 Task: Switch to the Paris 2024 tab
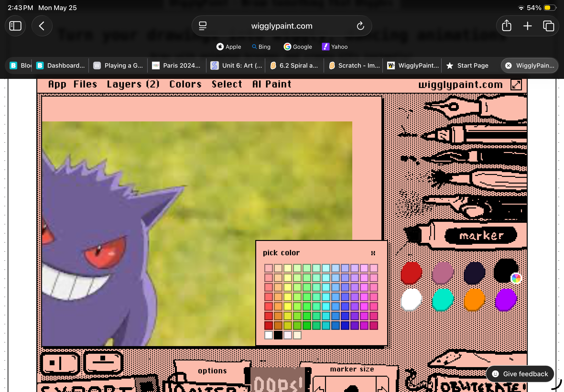tap(177, 65)
